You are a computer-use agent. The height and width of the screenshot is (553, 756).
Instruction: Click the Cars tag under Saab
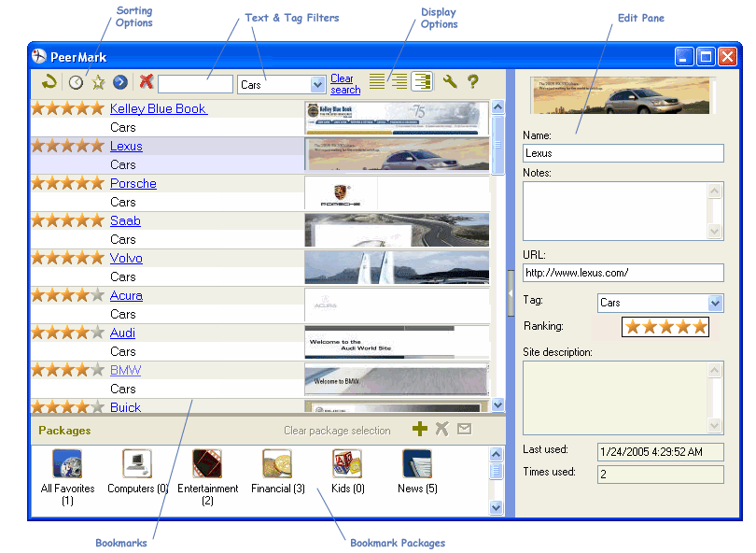123,239
